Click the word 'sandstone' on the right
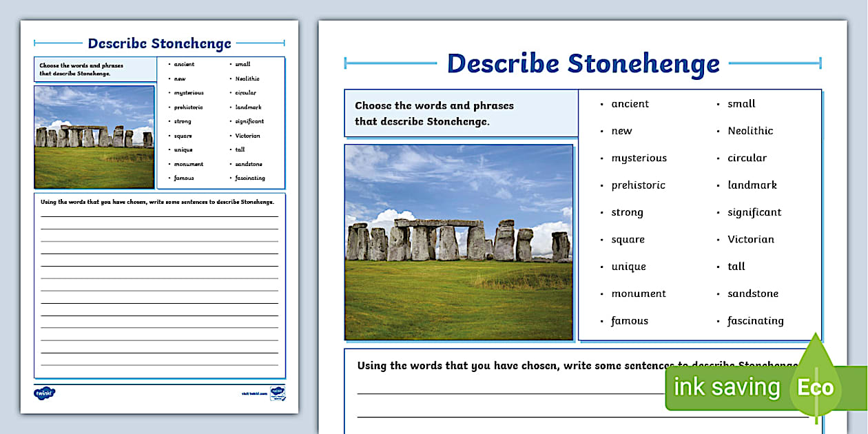Viewport: 868px width, 434px height. coord(752,293)
